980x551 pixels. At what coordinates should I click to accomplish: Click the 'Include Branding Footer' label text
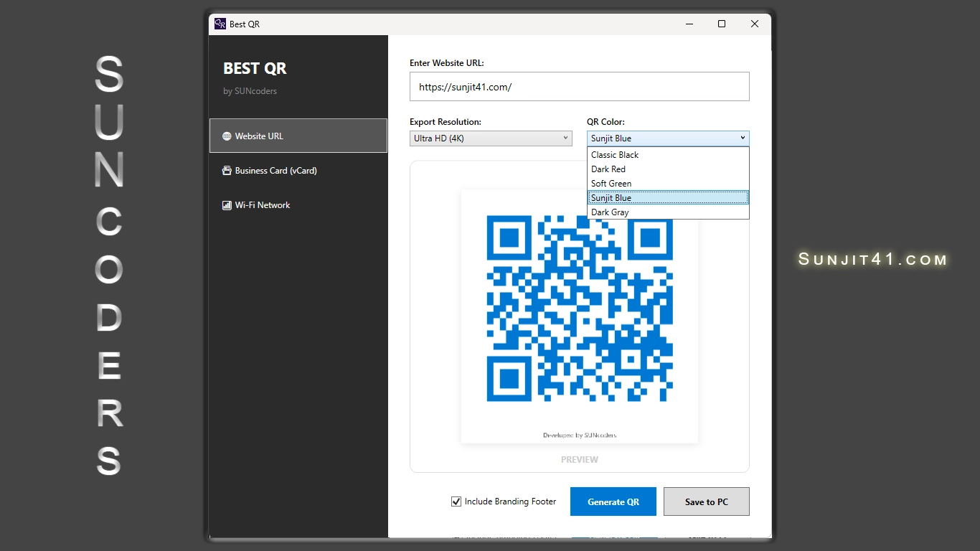(x=510, y=501)
